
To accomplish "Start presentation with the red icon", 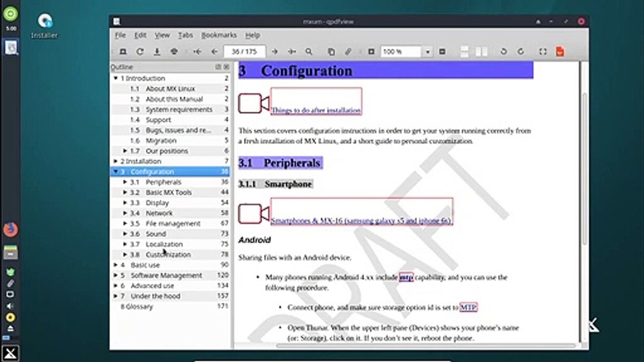I will (560, 52).
